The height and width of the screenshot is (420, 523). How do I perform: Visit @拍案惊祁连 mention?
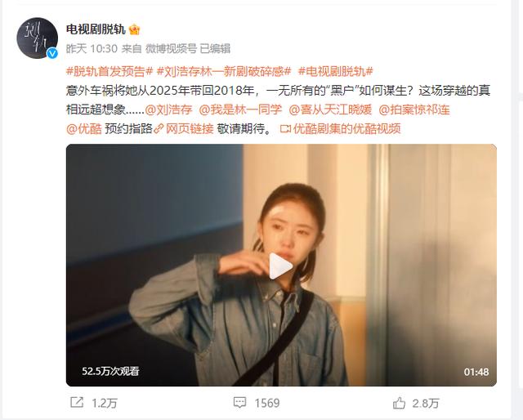414,109
